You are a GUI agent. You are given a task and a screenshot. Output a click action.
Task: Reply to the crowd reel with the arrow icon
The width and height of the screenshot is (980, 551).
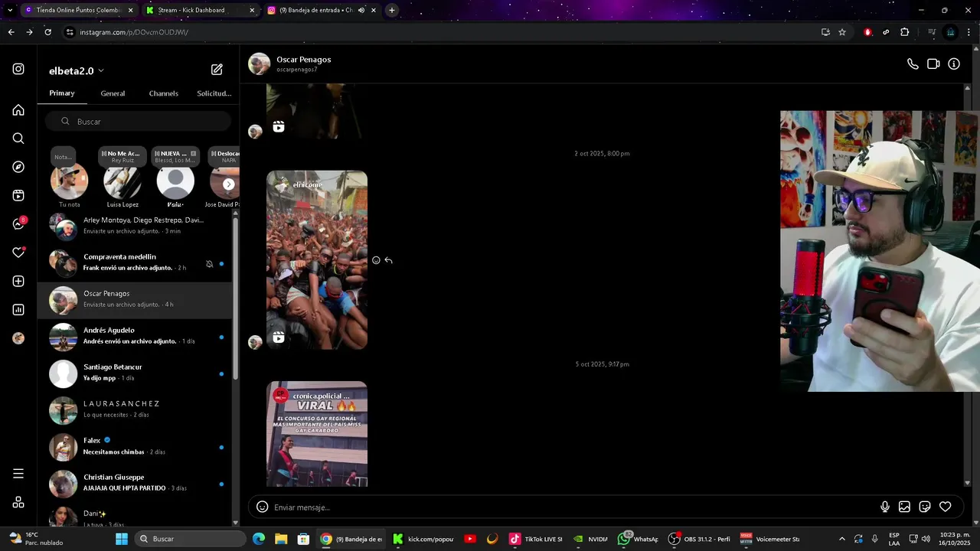(x=388, y=260)
